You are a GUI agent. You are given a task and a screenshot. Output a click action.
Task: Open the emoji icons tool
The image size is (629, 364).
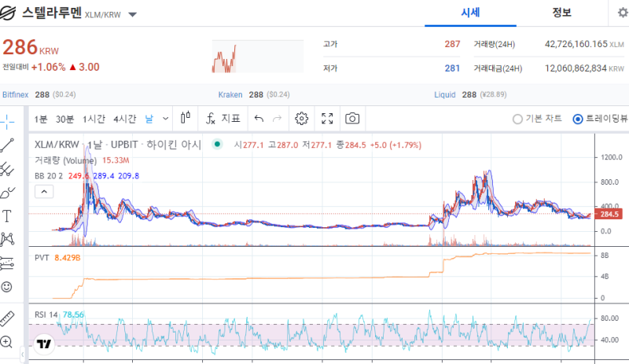tap(7, 286)
